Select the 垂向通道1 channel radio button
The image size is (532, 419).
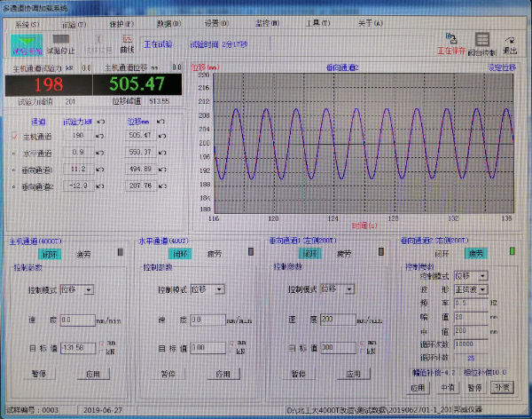(13, 170)
